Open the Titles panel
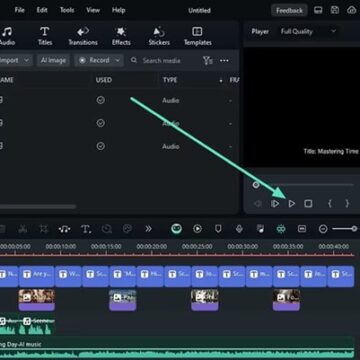 (x=45, y=36)
